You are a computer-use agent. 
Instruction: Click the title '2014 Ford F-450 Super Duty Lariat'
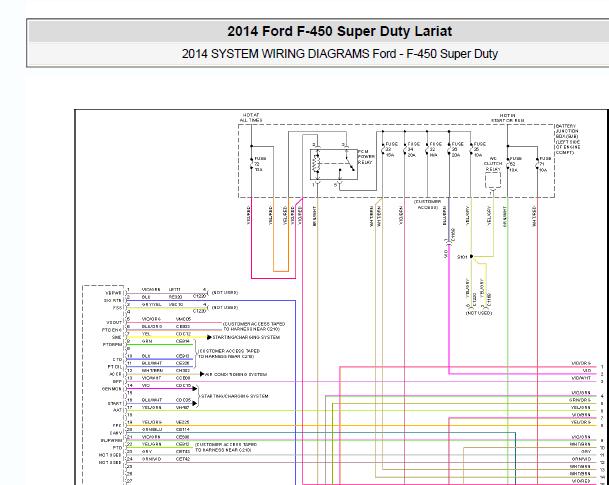point(339,31)
